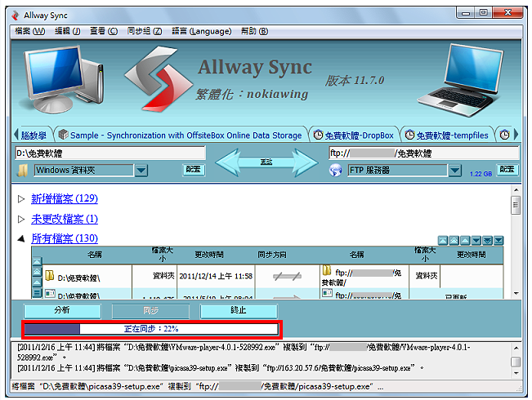
Task: Switch to the 腦教學 tab
Action: point(34,136)
